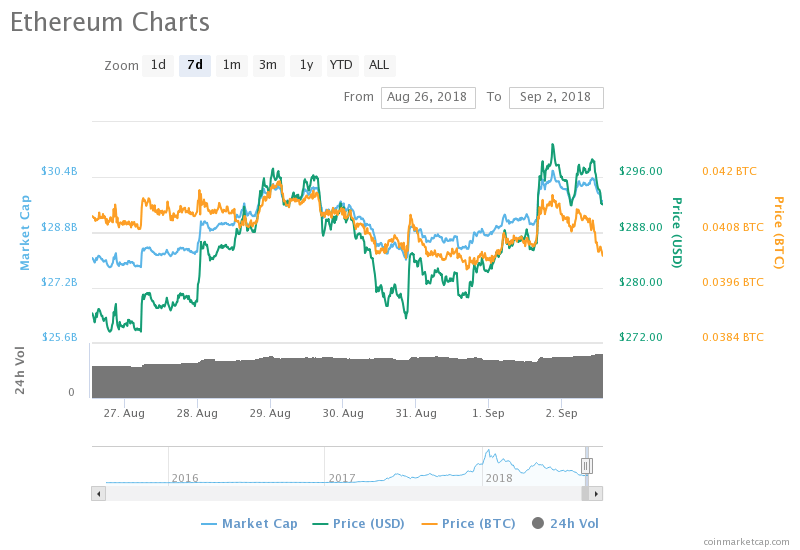Image resolution: width=800 pixels, height=550 pixels.
Task: Edit the To date field Sep 2, 2018
Action: (556, 97)
